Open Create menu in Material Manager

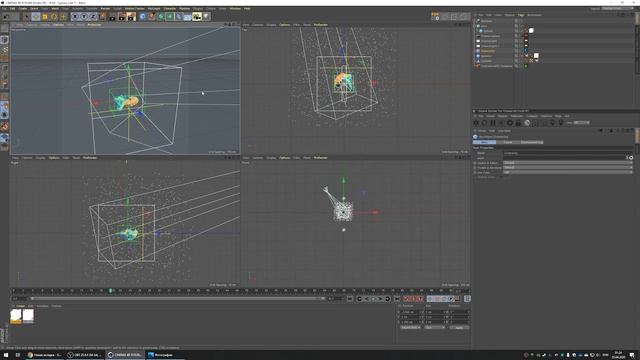tap(20, 306)
